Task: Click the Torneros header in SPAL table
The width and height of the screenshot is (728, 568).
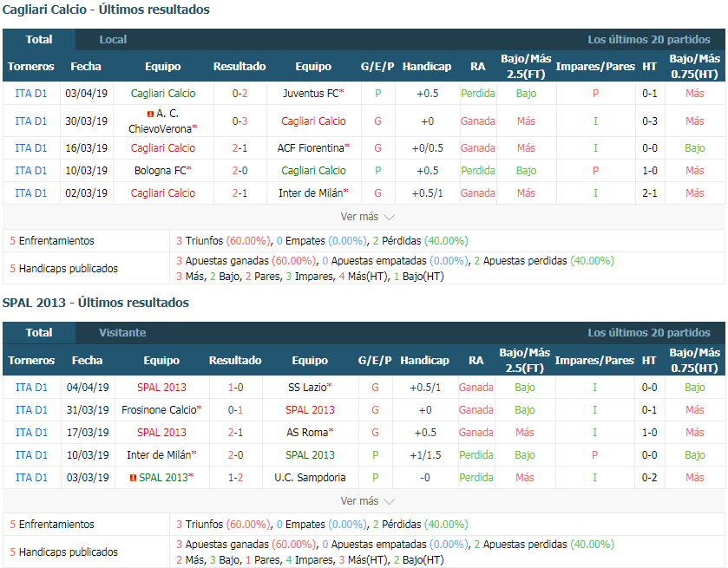Action: click(31, 360)
